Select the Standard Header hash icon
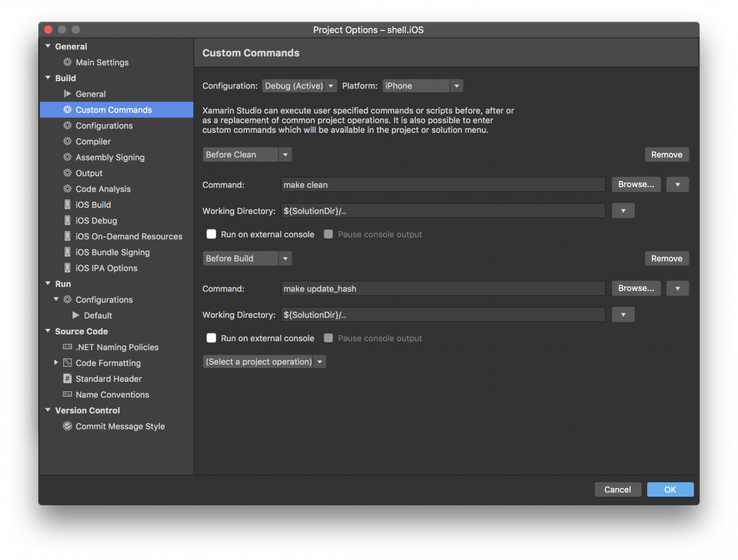738x560 pixels. pyautogui.click(x=67, y=379)
